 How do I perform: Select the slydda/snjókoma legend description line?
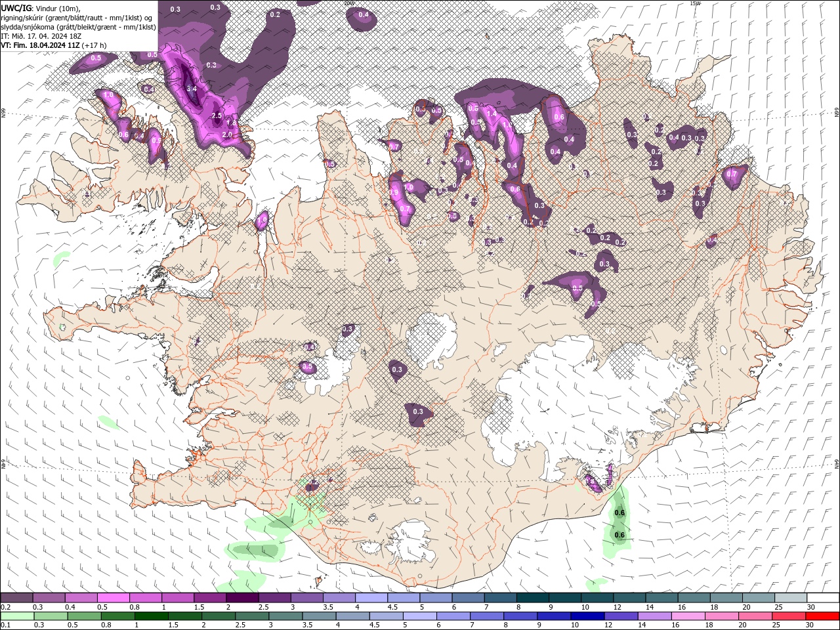click(x=79, y=27)
